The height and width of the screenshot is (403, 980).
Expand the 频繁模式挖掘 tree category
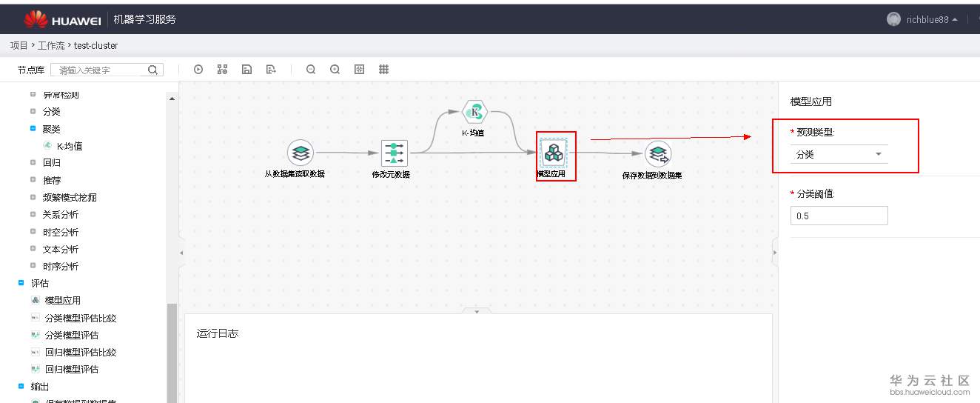pyautogui.click(x=33, y=197)
